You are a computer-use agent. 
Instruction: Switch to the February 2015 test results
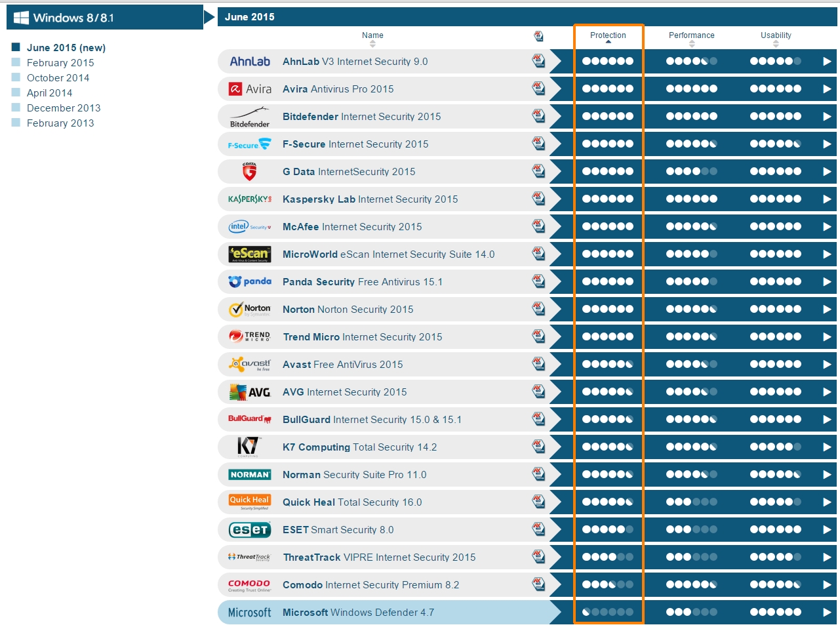point(60,62)
